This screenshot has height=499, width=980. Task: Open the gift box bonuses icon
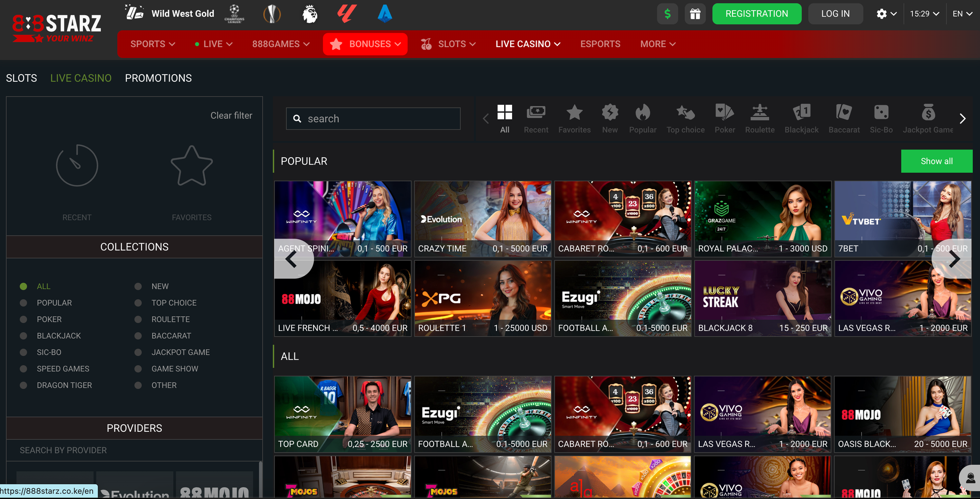pos(695,14)
